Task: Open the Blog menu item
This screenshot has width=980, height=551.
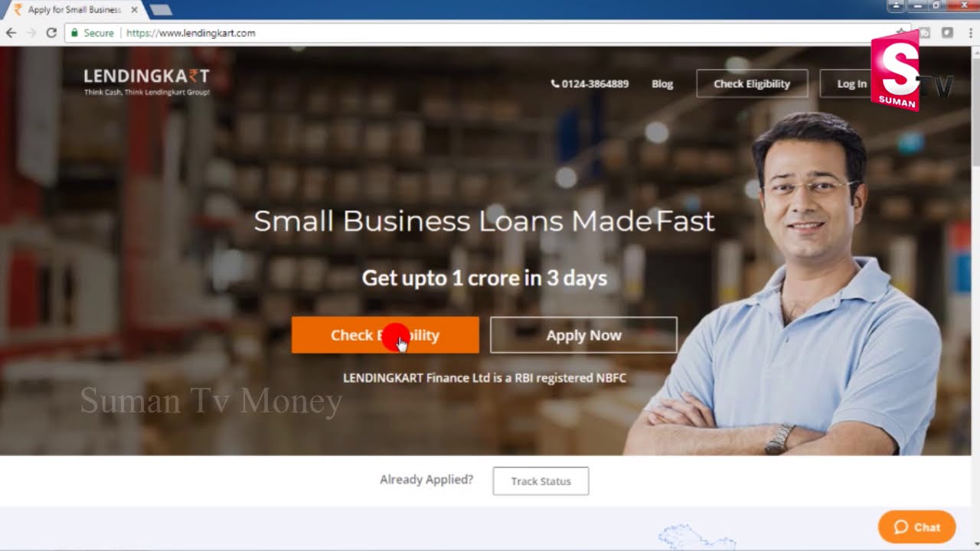Action: (662, 84)
